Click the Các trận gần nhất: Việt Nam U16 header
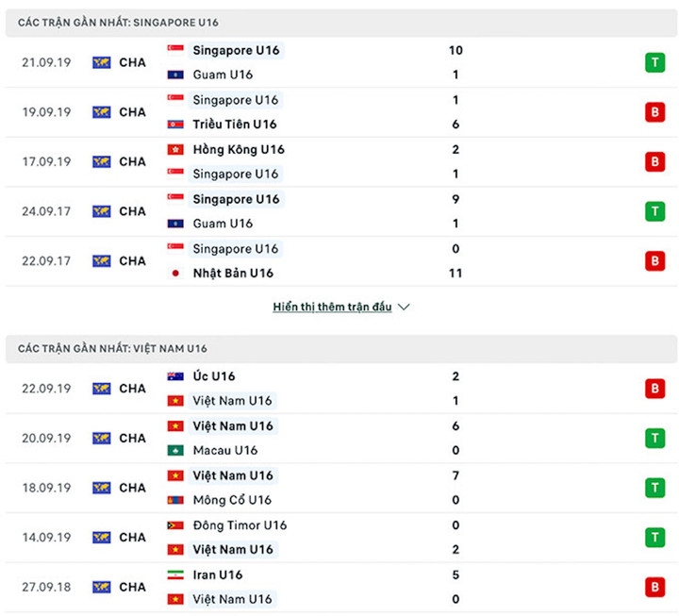Viewport: 679px width, 616px height. tap(113, 349)
